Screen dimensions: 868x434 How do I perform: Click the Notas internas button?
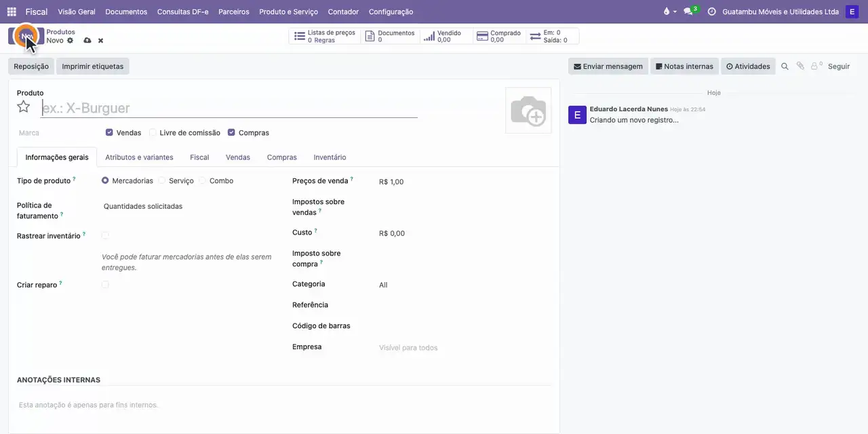(684, 66)
